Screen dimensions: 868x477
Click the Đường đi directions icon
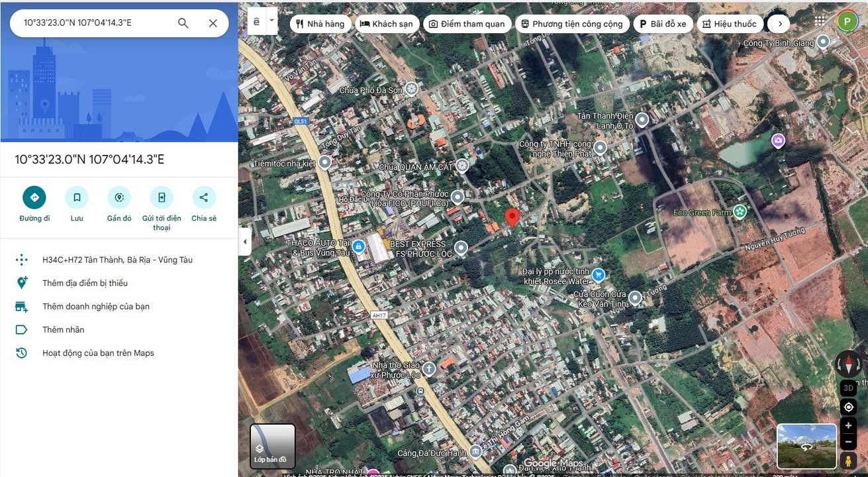coord(34,197)
